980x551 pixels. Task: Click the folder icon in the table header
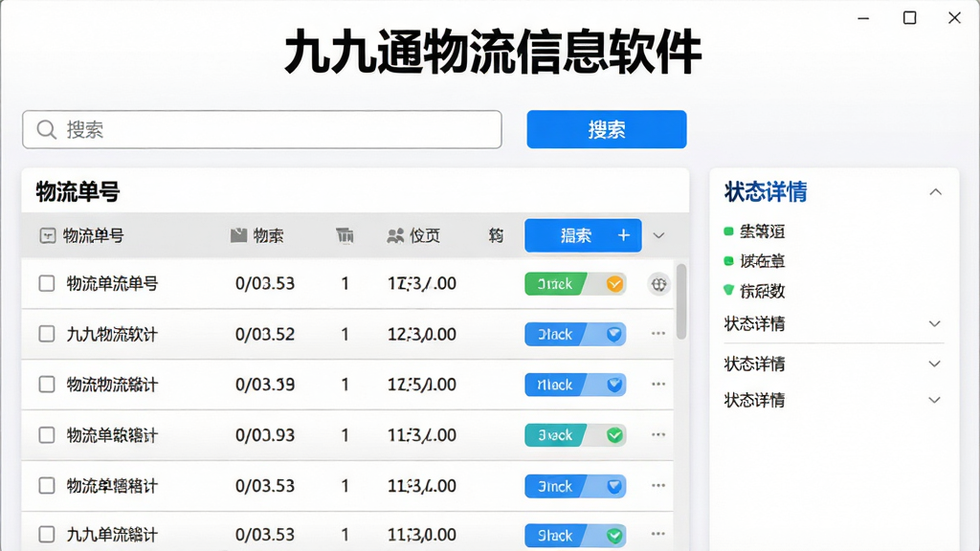238,235
